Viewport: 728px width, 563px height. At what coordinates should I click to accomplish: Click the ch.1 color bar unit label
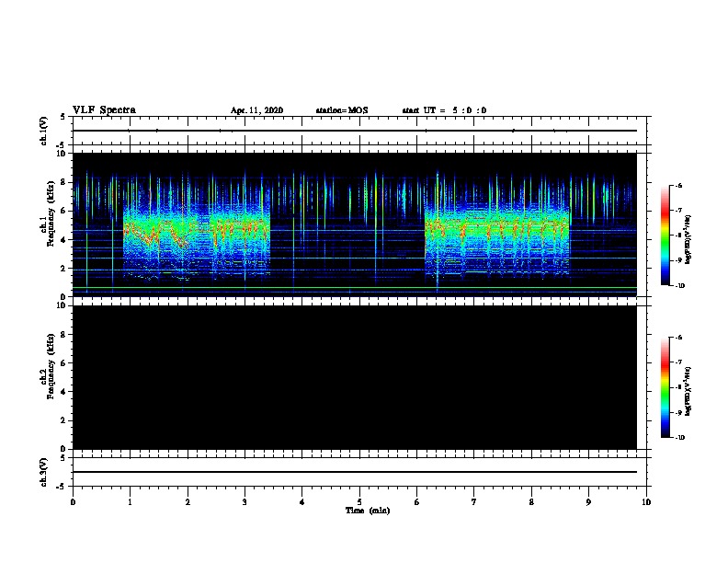point(688,239)
